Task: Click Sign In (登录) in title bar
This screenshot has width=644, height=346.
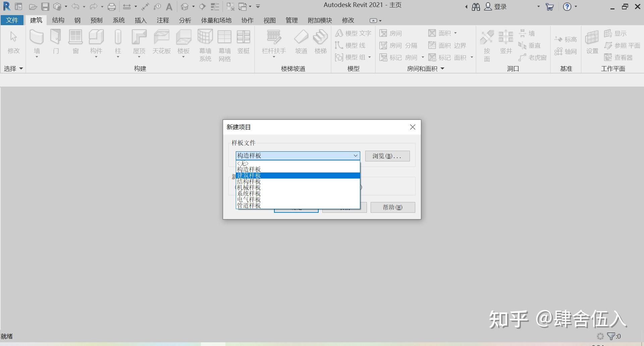Action: (496, 7)
